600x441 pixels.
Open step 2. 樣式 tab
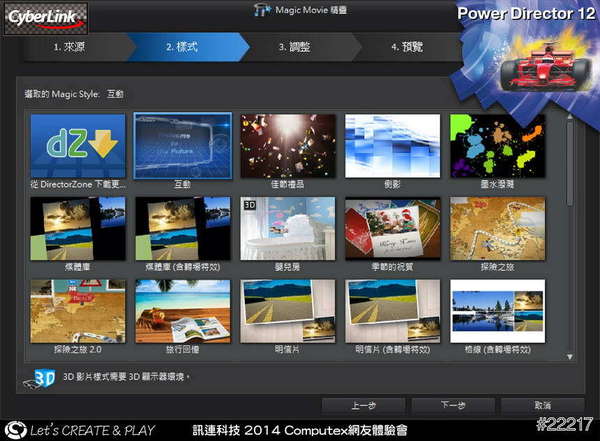[188, 47]
